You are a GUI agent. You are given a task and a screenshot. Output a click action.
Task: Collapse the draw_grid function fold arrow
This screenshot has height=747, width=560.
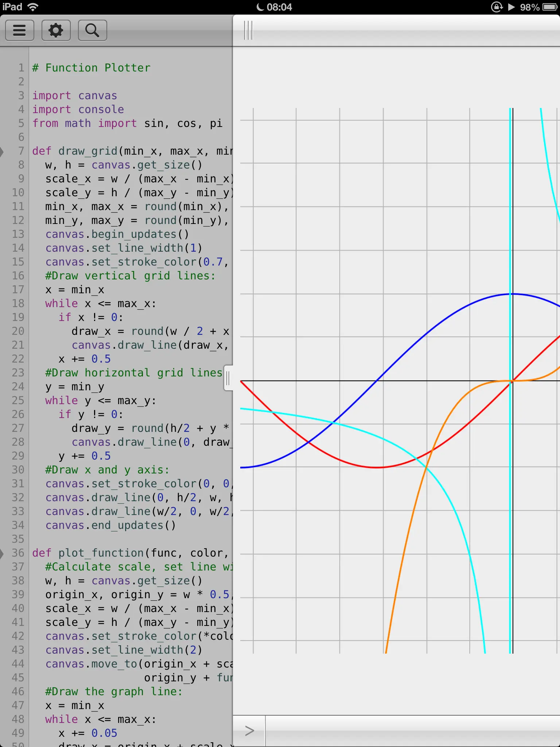[2, 151]
